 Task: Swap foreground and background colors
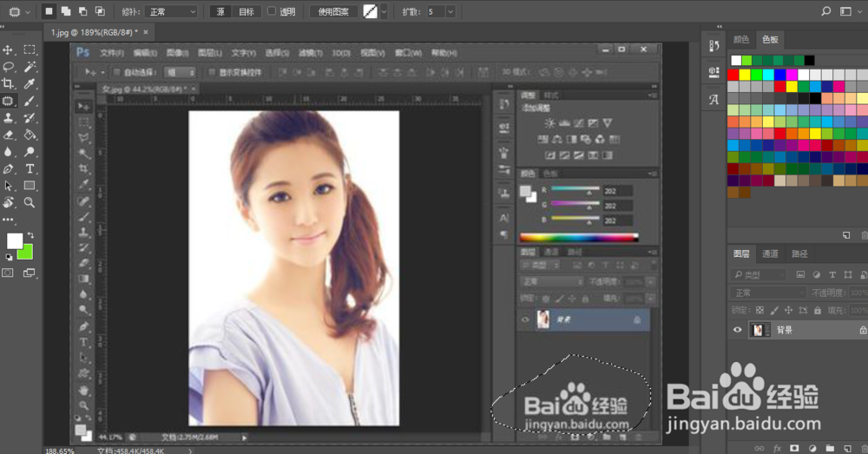tap(30, 234)
